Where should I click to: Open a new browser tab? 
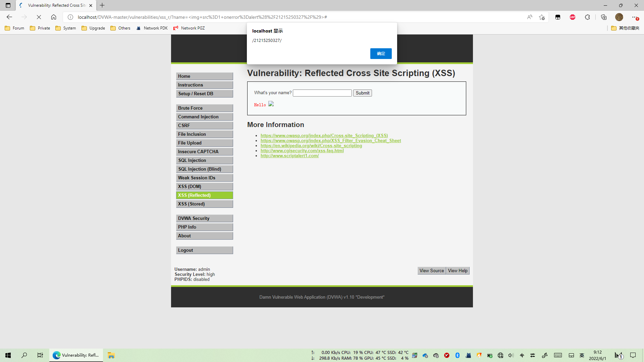tap(102, 5)
